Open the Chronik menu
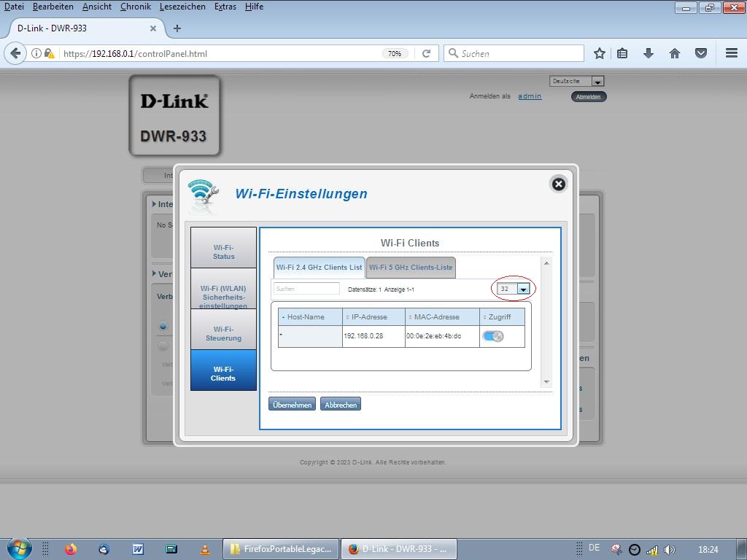The width and height of the screenshot is (747, 560). [x=135, y=7]
